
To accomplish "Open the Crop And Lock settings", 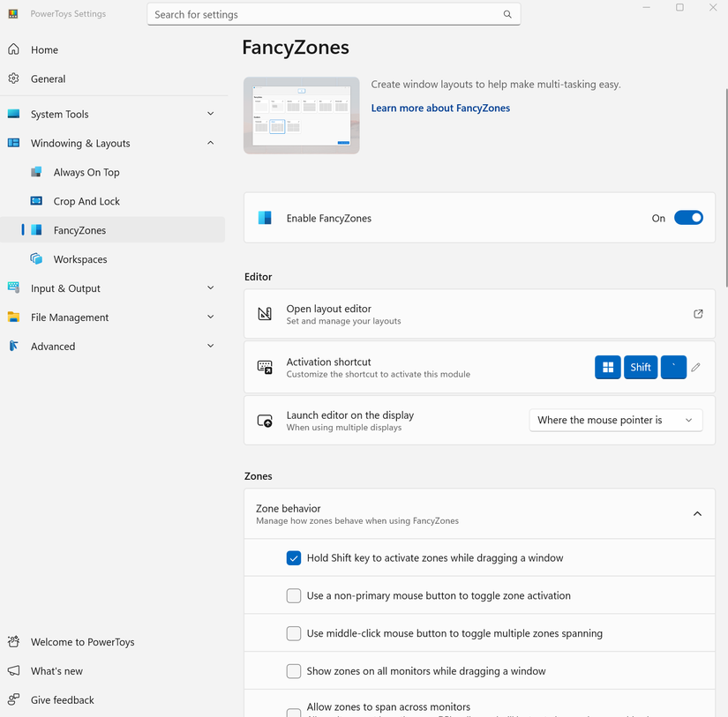I will 88,201.
